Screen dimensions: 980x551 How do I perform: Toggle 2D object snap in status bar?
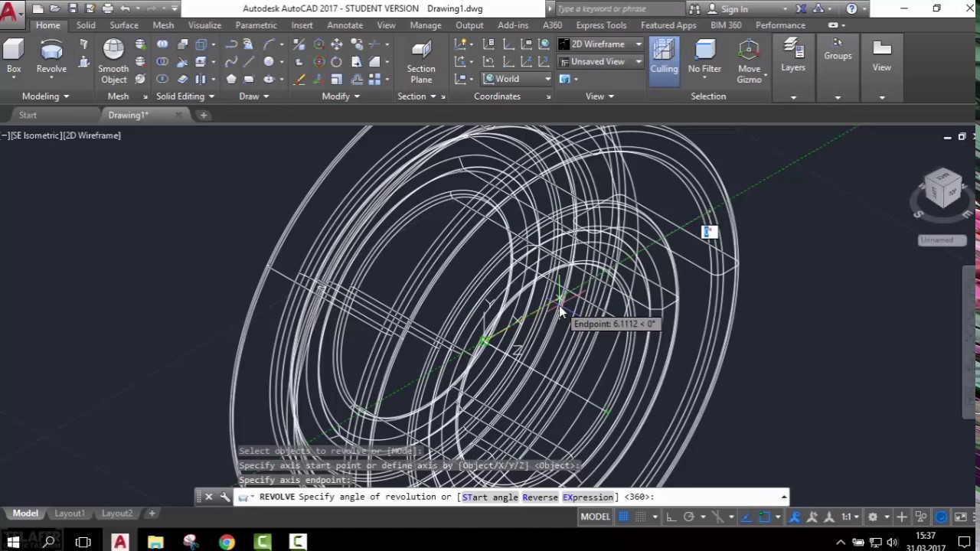click(764, 517)
